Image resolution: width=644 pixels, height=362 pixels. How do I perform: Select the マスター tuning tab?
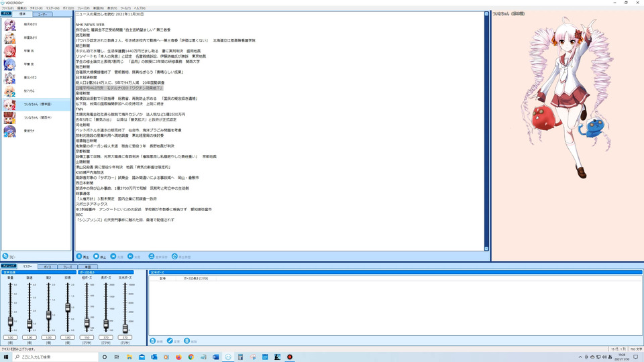(27, 266)
